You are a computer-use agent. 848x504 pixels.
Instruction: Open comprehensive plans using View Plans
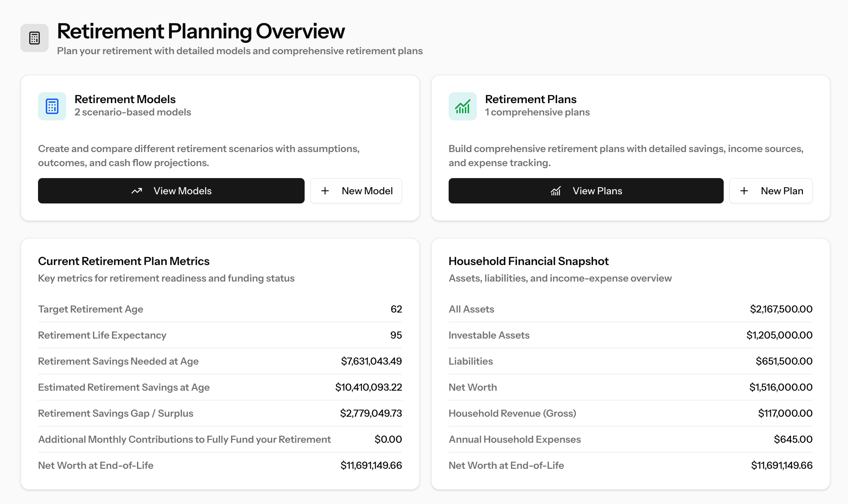click(586, 191)
